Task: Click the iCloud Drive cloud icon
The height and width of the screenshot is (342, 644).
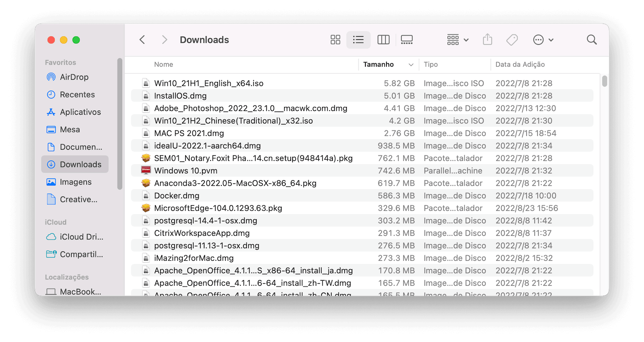Action: pos(51,237)
